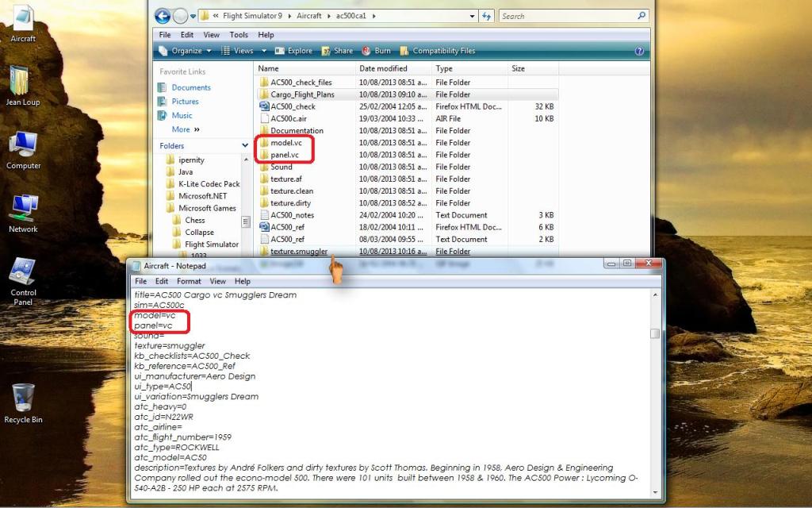Open Notepad File menu

[141, 281]
